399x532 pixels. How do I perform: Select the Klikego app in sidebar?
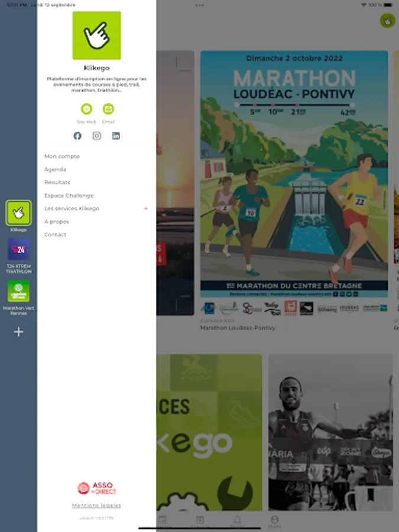(18, 213)
